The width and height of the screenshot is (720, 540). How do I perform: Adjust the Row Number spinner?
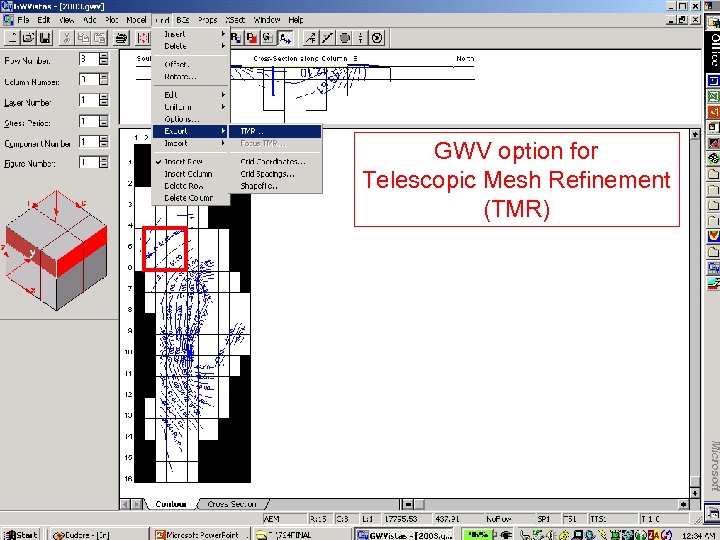coord(104,59)
